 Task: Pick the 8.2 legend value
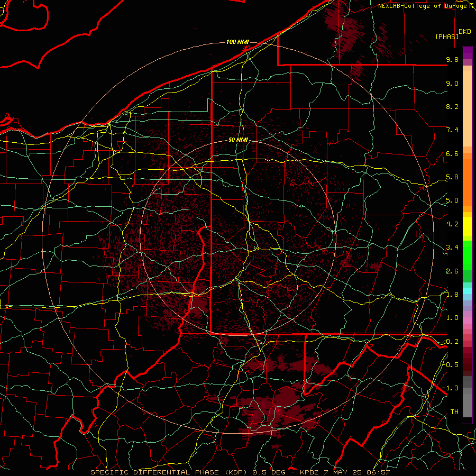point(452,106)
